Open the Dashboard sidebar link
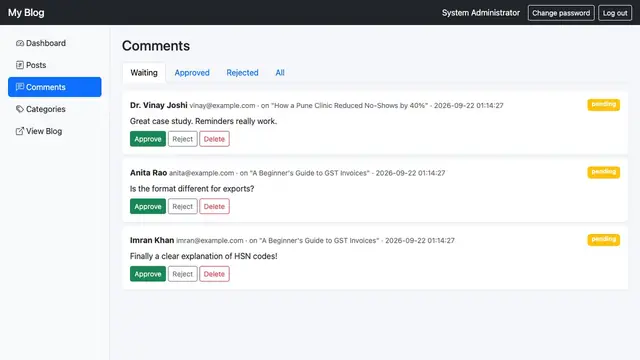Screen dimensions: 640x360 coord(55,43)
